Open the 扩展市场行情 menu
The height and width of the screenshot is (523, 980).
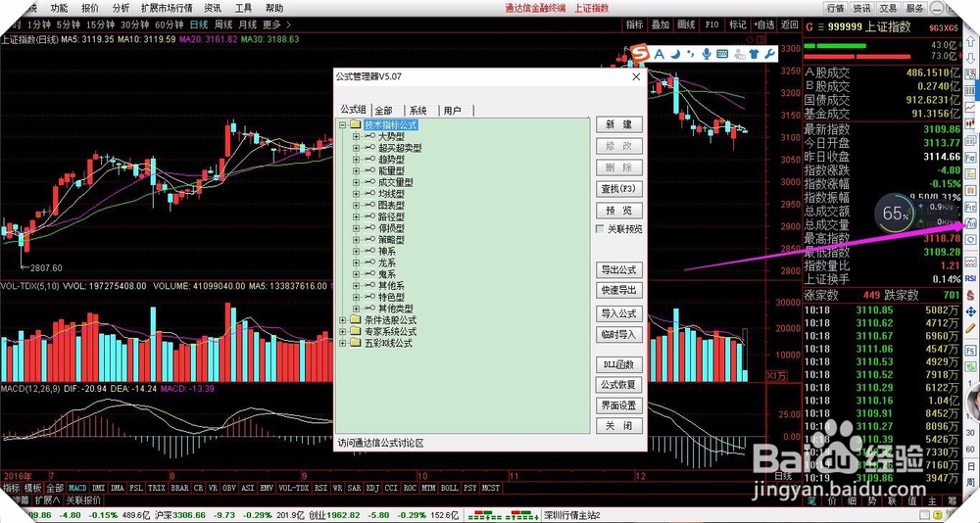coord(167,8)
